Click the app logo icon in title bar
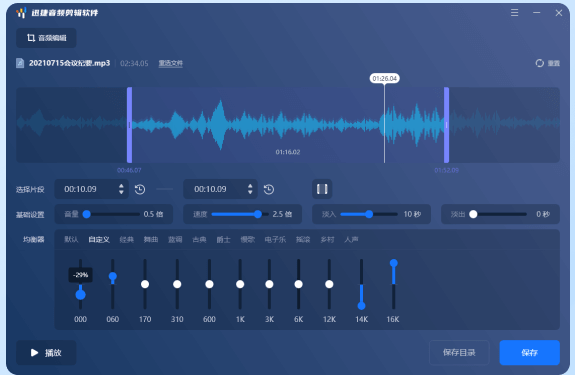This screenshot has height=375, width=575. pos(21,13)
